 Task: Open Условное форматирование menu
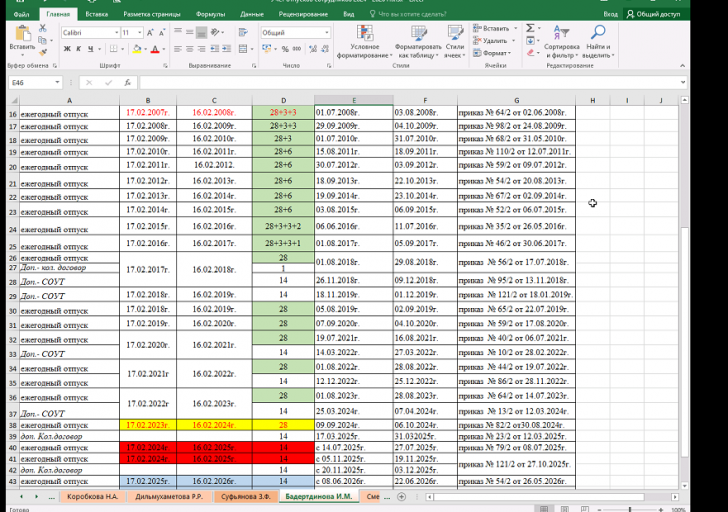[364, 42]
